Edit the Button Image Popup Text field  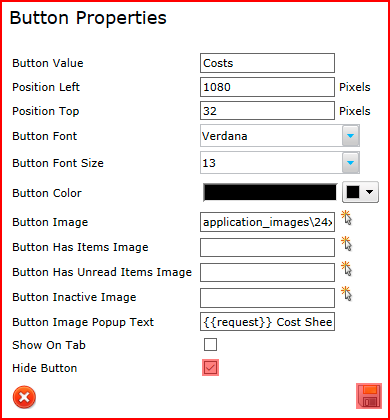tap(267, 322)
